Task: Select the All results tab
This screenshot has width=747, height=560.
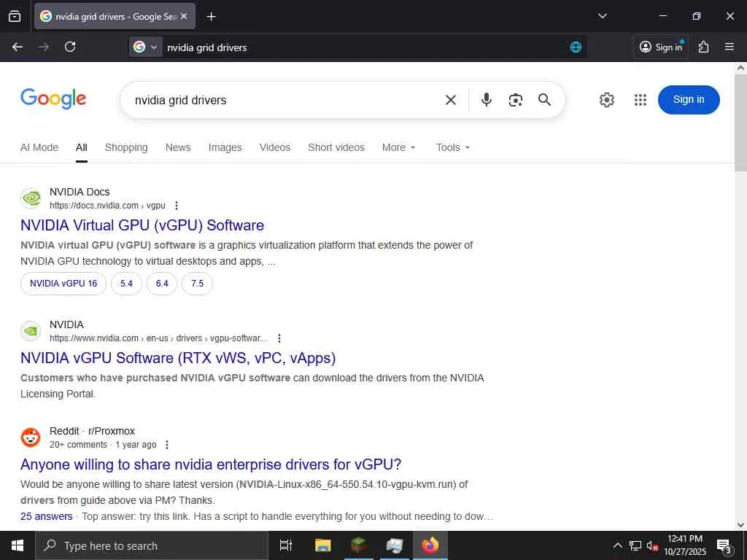Action: click(82, 147)
